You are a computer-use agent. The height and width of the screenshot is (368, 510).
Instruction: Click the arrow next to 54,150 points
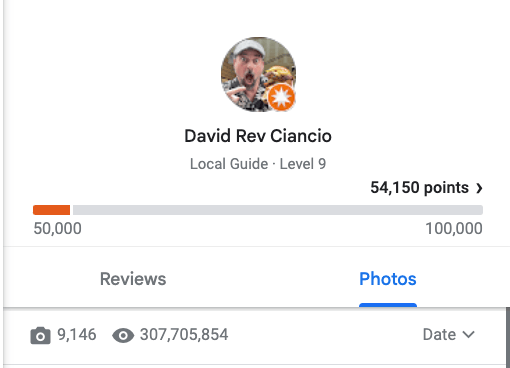pos(479,188)
